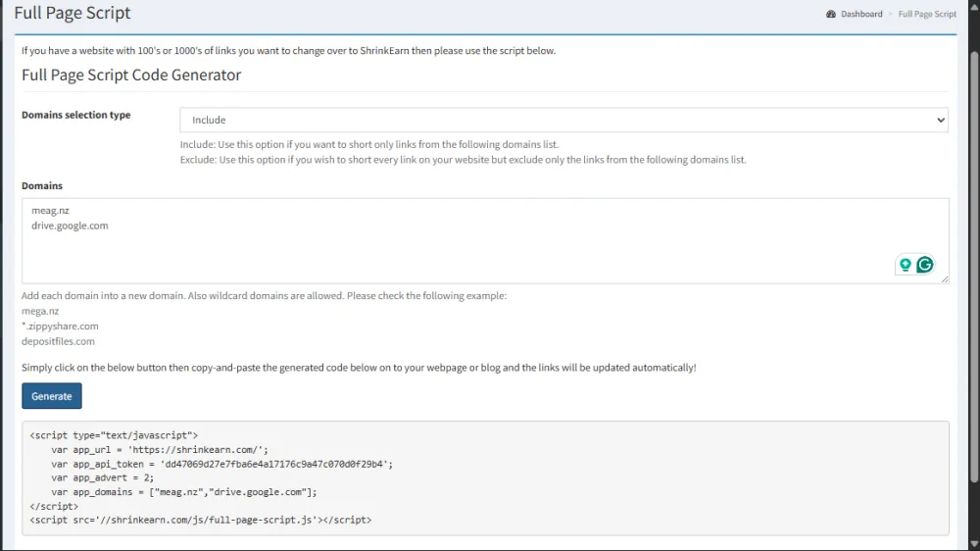Click the Exclude option description text

point(464,160)
